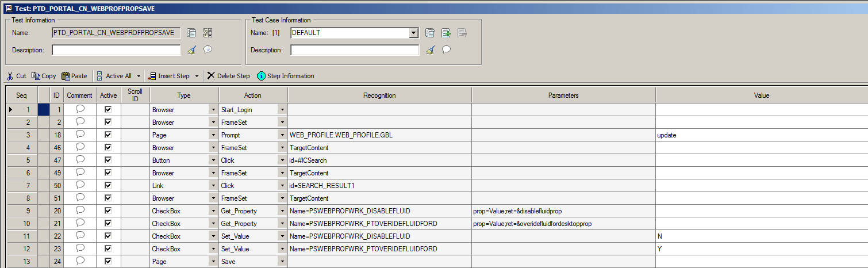Click the Value column header
Screen dimensions: 868x268
pos(762,95)
